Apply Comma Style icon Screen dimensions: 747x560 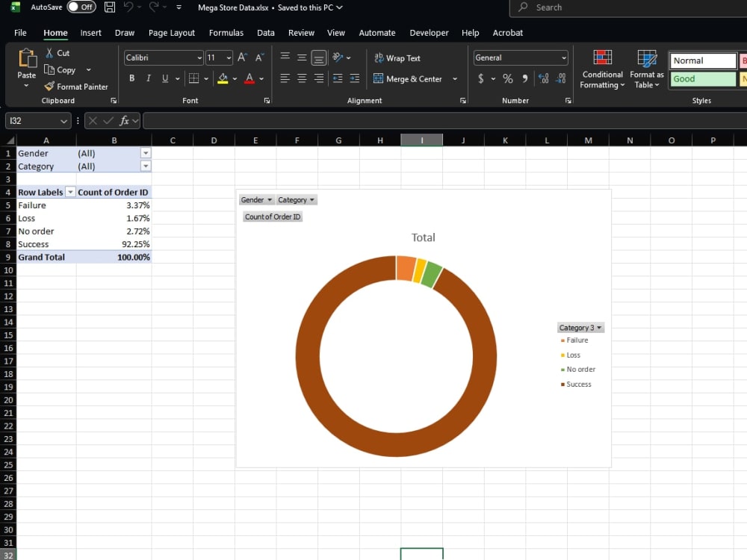524,78
